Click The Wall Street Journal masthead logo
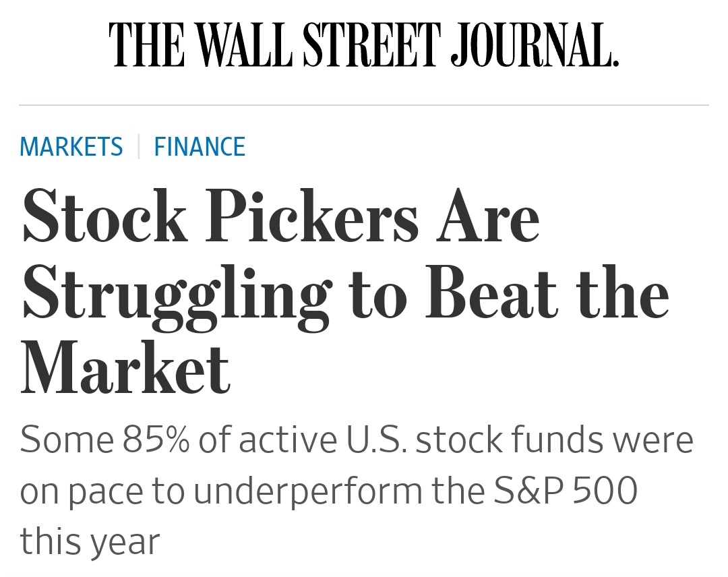This screenshot has width=728, height=577. click(364, 44)
